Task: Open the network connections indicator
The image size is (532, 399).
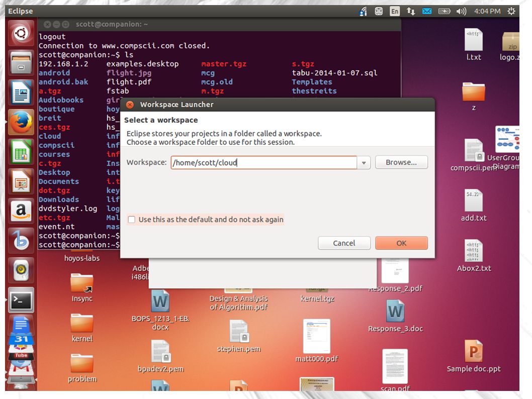Action: coord(410,11)
